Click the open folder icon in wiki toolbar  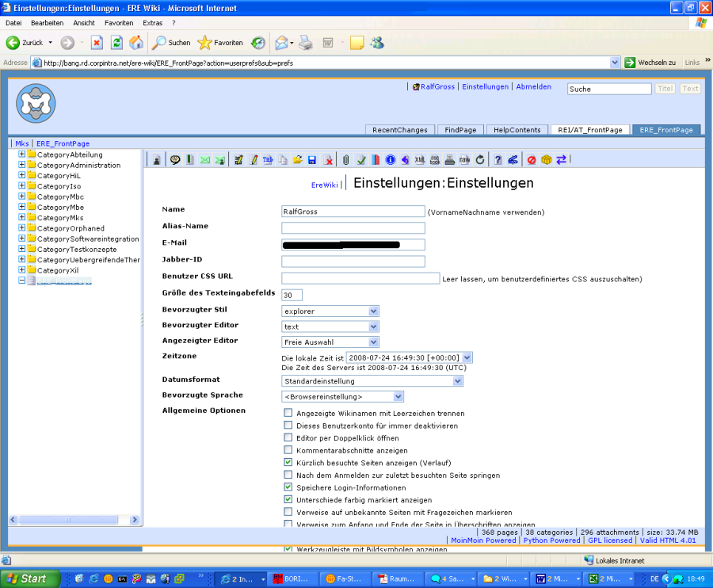tap(297, 159)
